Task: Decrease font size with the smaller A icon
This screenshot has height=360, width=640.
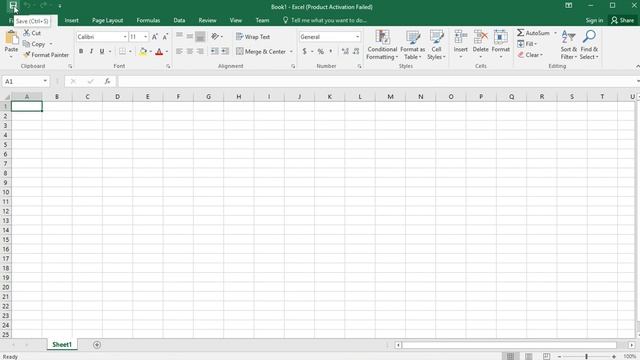Action: 165,37
